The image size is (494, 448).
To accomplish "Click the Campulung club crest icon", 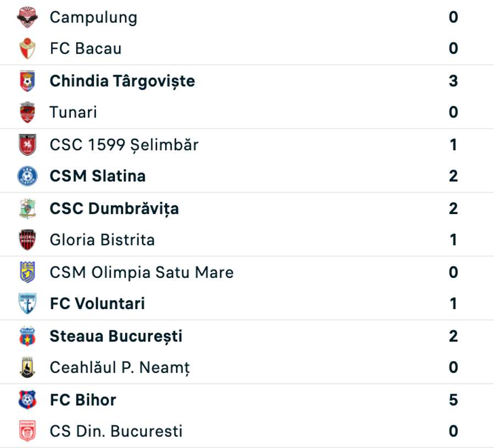I will coord(27,17).
